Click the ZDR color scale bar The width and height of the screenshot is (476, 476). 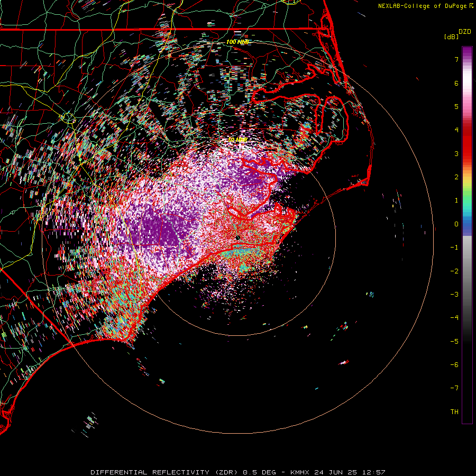[x=467, y=235]
